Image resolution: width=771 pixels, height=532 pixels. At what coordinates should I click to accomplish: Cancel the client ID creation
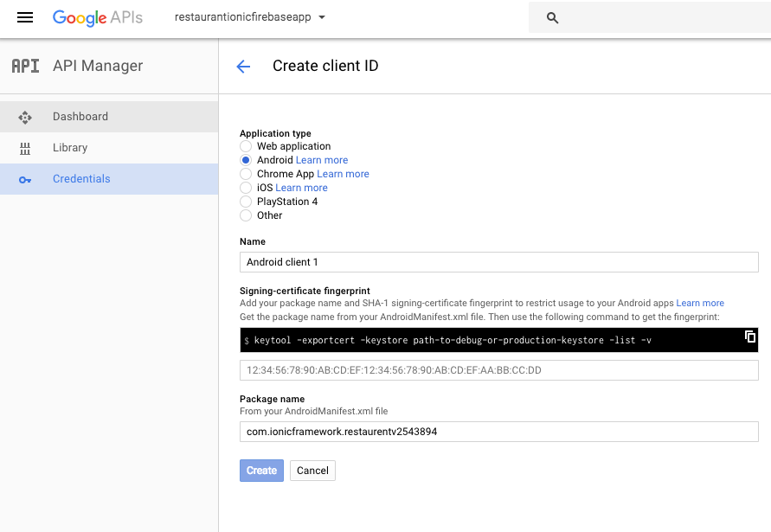coord(312,471)
